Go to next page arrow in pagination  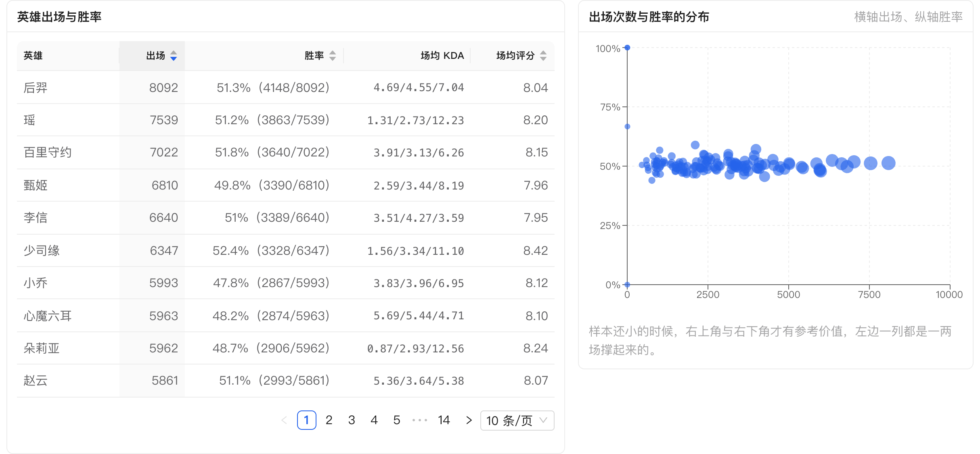[x=469, y=421]
